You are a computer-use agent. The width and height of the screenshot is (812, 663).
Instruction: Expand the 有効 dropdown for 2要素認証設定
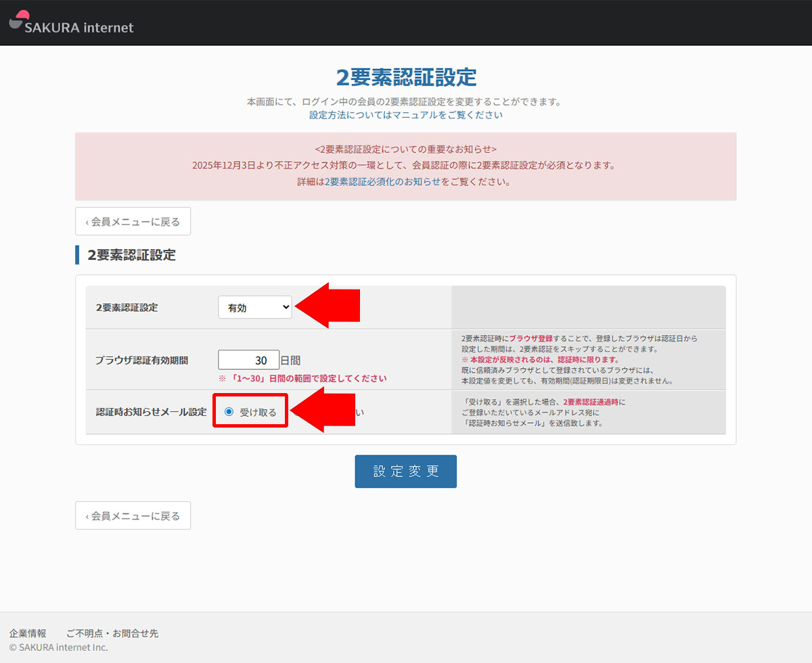pyautogui.click(x=254, y=307)
